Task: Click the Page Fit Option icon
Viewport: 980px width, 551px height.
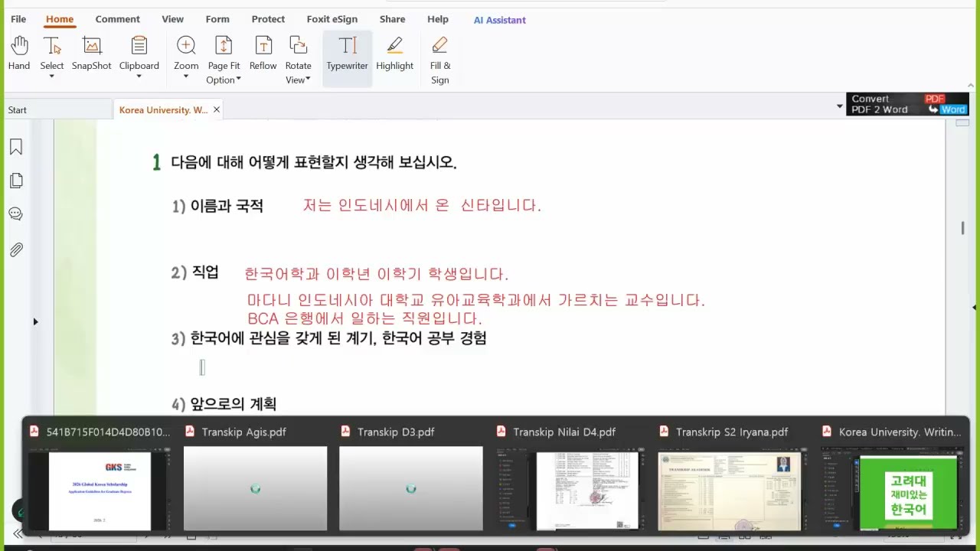Action: (x=224, y=46)
